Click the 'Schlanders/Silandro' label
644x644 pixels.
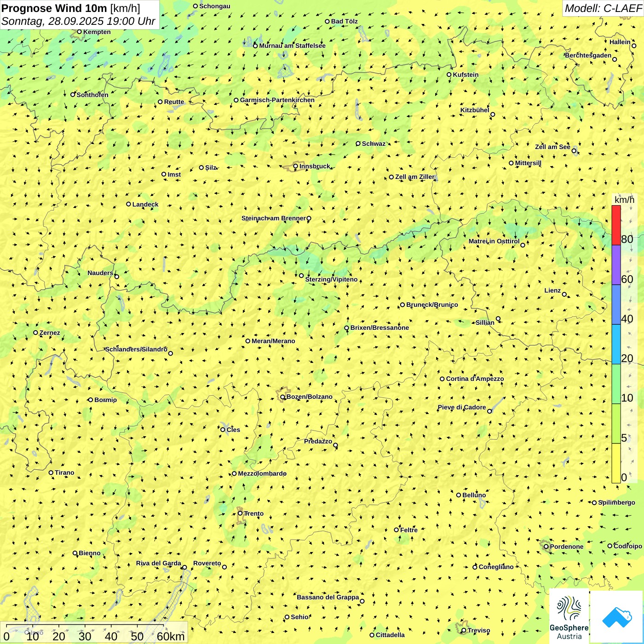(136, 349)
